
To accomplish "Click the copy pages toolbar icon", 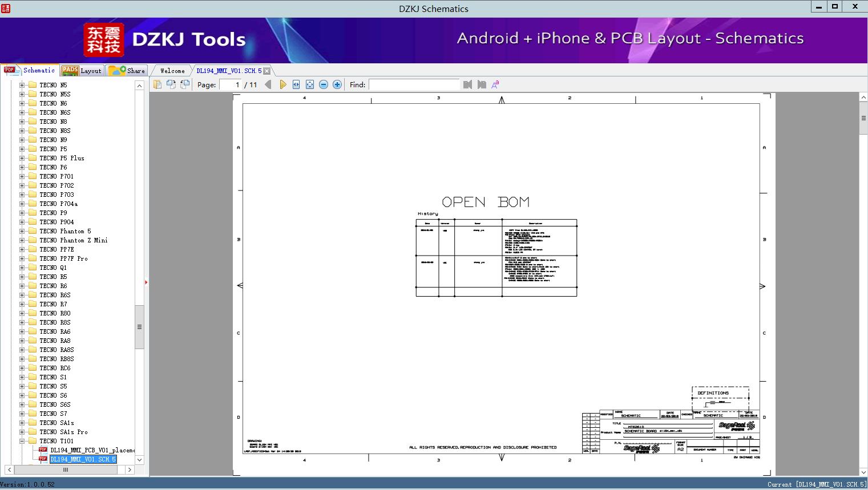I will pyautogui.click(x=157, y=84).
